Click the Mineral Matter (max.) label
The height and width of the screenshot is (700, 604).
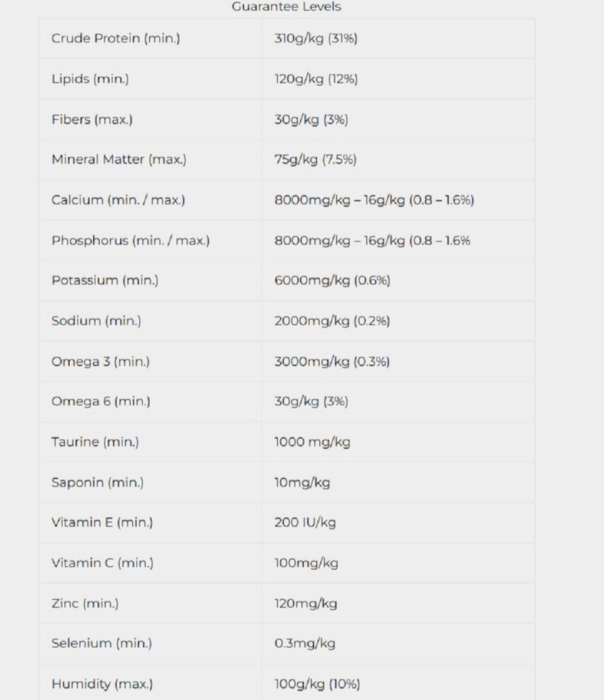pyautogui.click(x=119, y=159)
